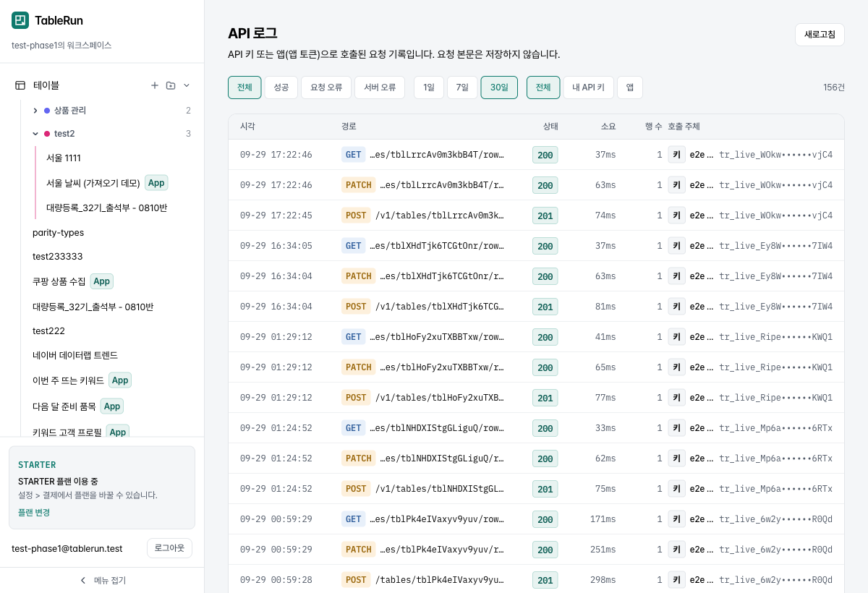
Task: Filter logs by 요청 오류
Action: pos(326,88)
